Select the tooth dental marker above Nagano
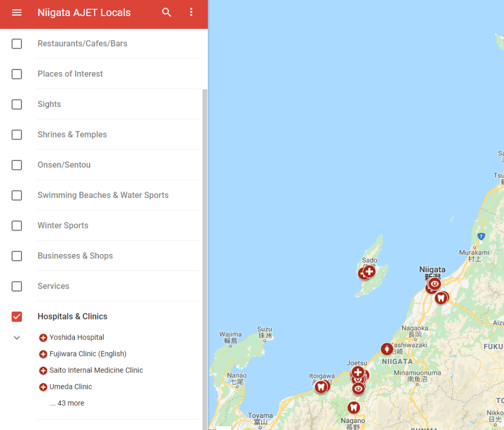 click(354, 407)
